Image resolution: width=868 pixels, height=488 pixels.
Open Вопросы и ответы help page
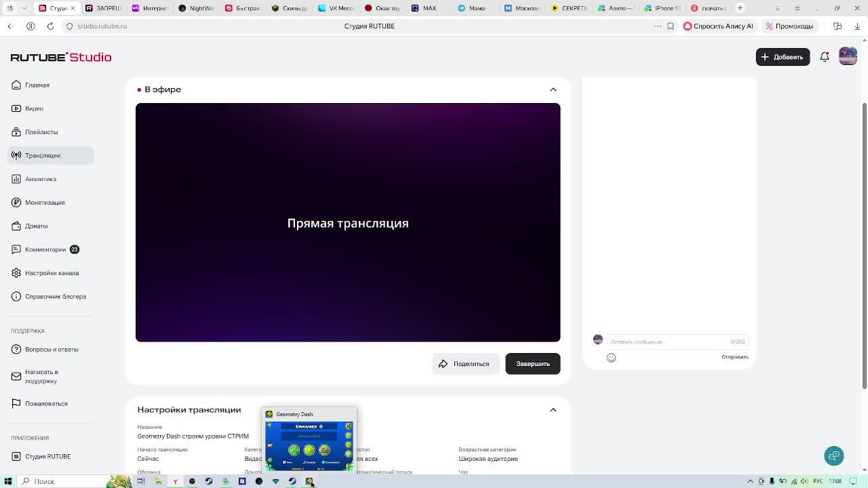(x=52, y=349)
